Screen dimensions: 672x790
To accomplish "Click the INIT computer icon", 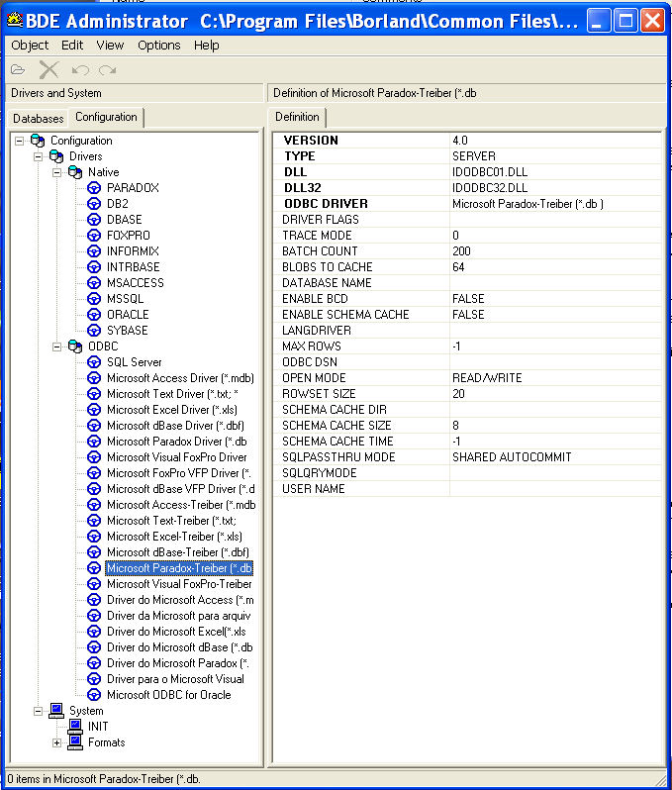I will click(75, 727).
